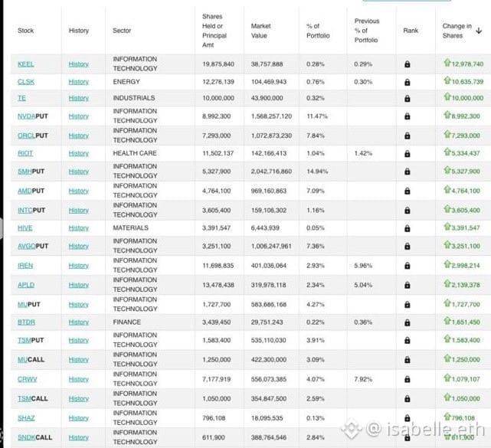Image resolution: width=491 pixels, height=448 pixels.
Task: Click the History column header
Action: click(79, 31)
